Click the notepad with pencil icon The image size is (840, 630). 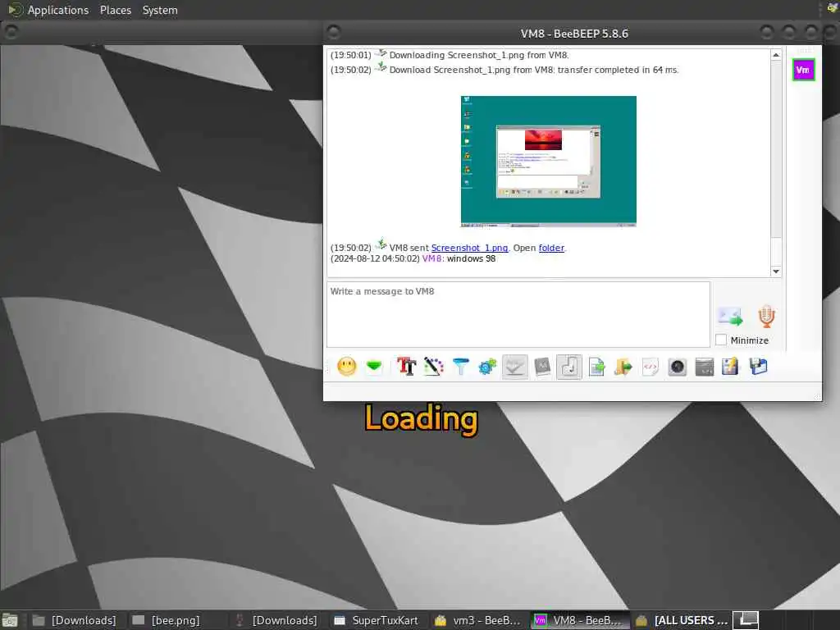[730, 367]
